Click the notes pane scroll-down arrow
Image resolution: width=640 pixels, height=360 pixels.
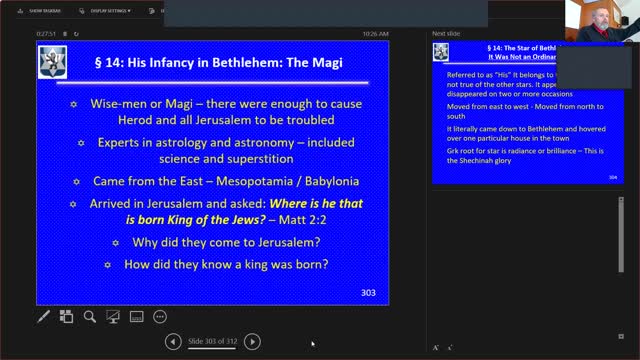click(621, 336)
